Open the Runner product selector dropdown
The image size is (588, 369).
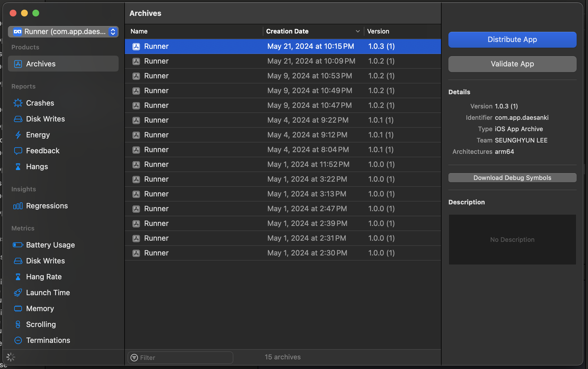(x=63, y=32)
